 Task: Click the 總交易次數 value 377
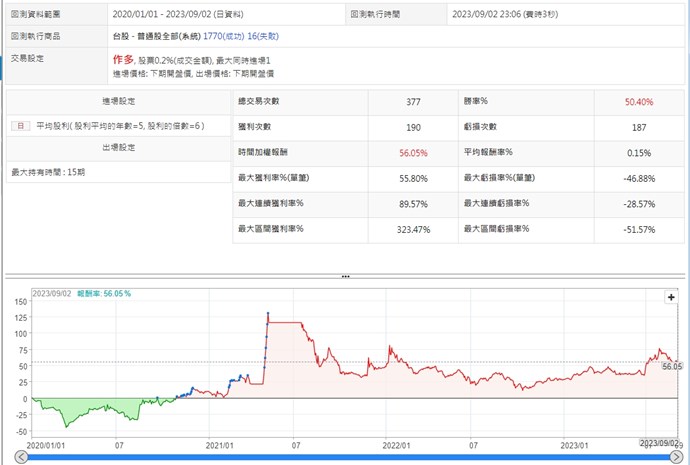click(x=412, y=101)
